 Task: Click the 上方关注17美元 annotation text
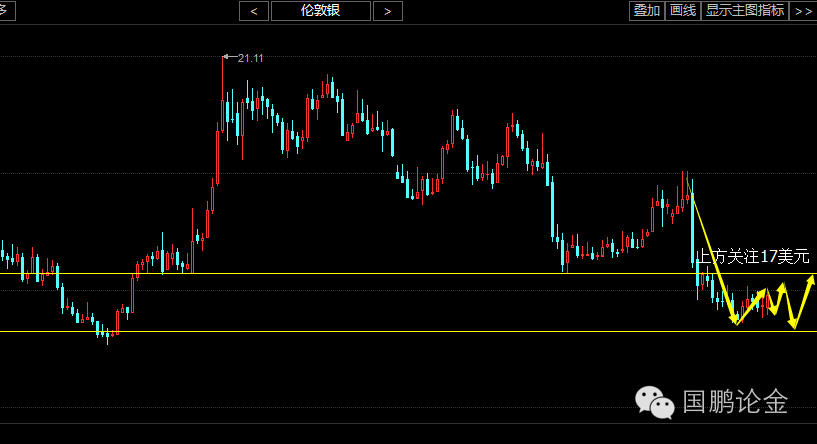753,256
